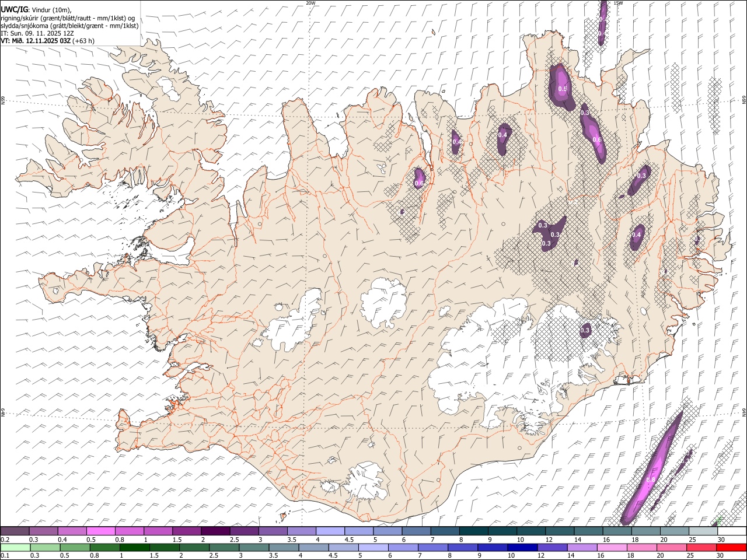The image size is (747, 560).
Task: Pick upper scale swatch starting at 1.5
Action: coord(187,531)
